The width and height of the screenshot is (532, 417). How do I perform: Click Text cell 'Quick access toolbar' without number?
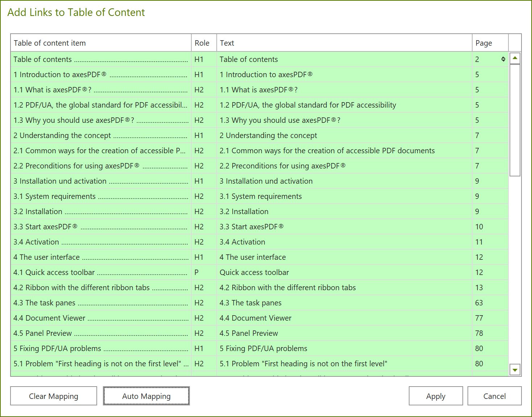click(345, 272)
